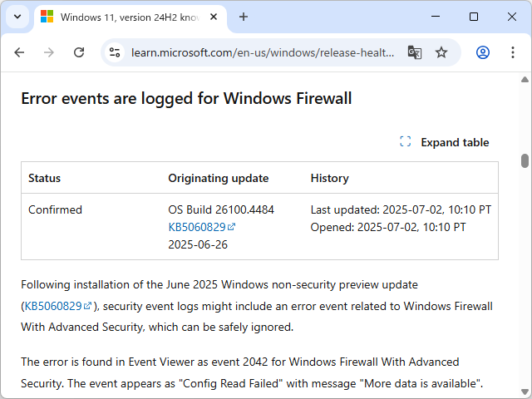Click the browser forward arrow
Screen dimensions: 532x399
click(x=49, y=52)
